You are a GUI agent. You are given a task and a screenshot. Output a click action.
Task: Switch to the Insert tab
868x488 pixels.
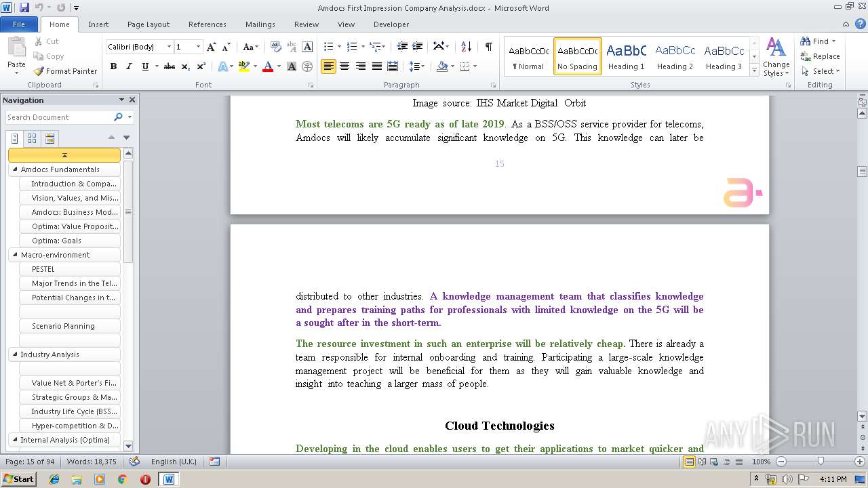coord(98,24)
